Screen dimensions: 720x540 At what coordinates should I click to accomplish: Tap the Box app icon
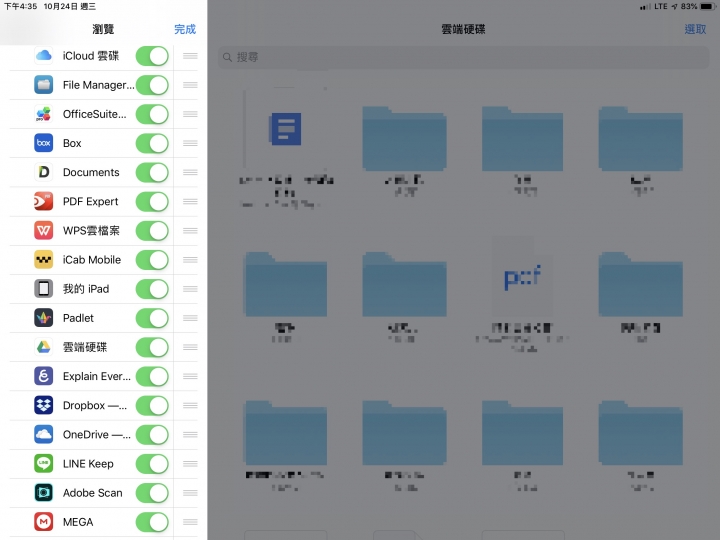tap(44, 143)
